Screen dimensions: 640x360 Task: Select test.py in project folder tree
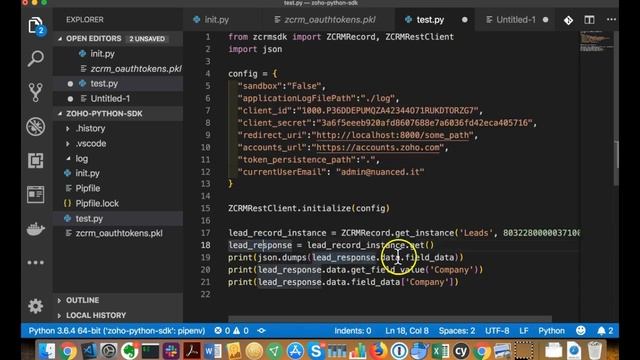pyautogui.click(x=118, y=218)
